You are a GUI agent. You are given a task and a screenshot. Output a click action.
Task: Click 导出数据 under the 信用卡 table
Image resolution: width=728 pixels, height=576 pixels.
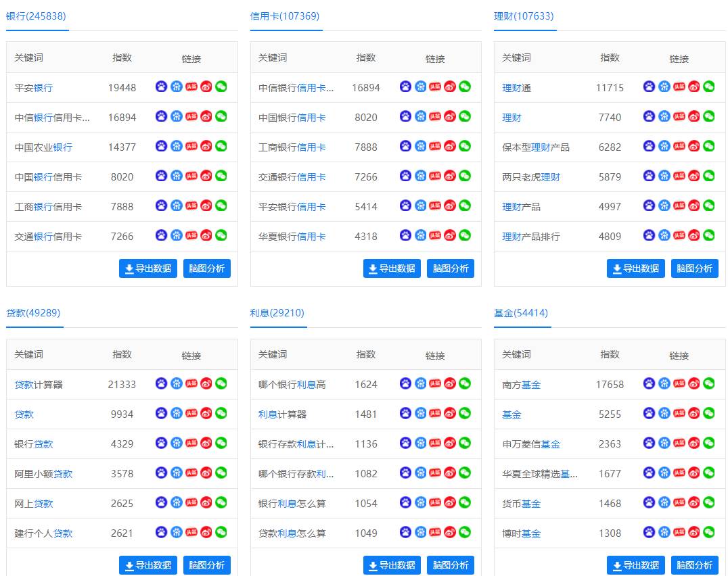pos(392,268)
